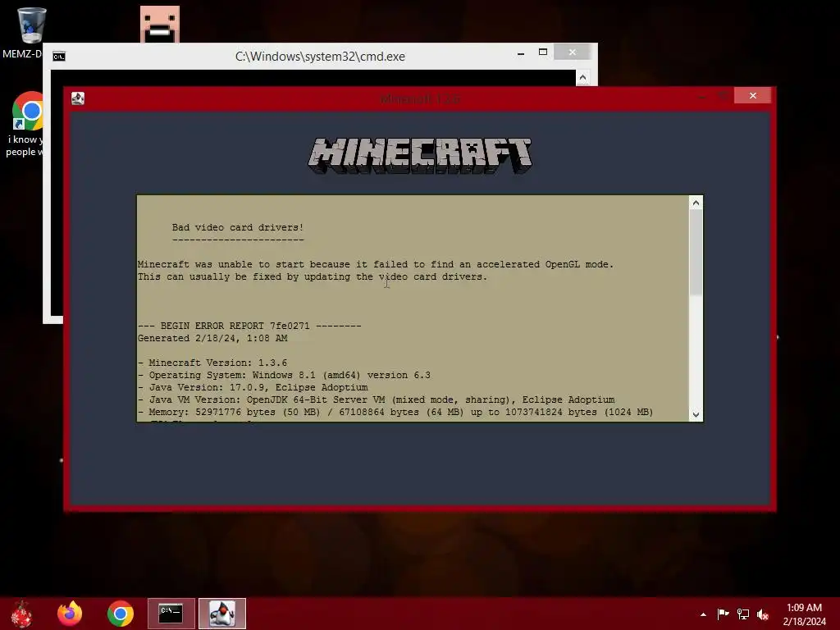
Task: Switch to cmd.exe taskbar button
Action: 171,614
